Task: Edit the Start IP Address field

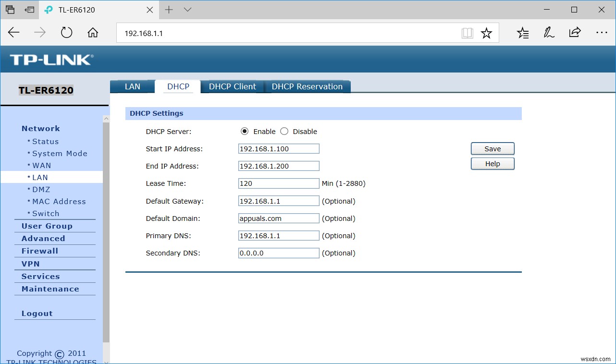Action: (279, 149)
